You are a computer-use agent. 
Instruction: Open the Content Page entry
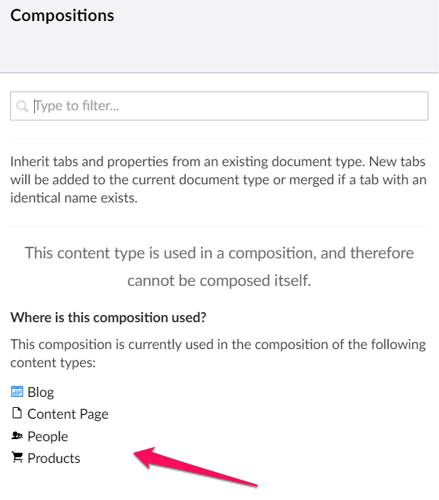coord(68,414)
